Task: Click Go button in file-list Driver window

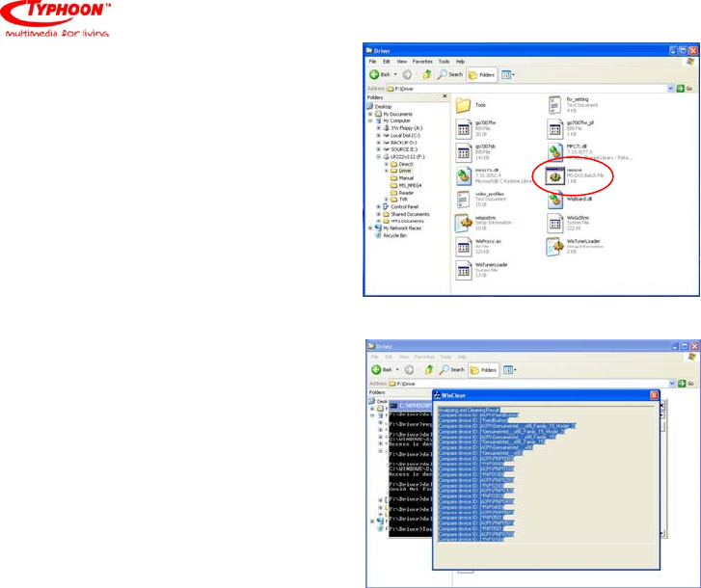Action: (685, 89)
